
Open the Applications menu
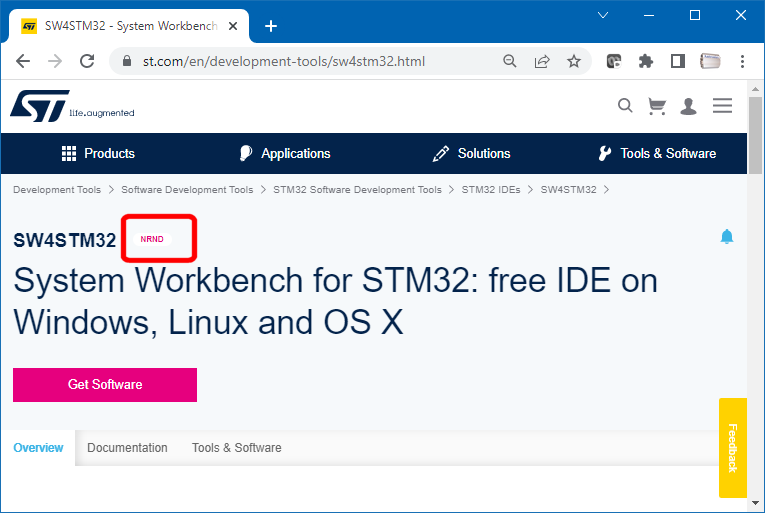click(x=285, y=153)
